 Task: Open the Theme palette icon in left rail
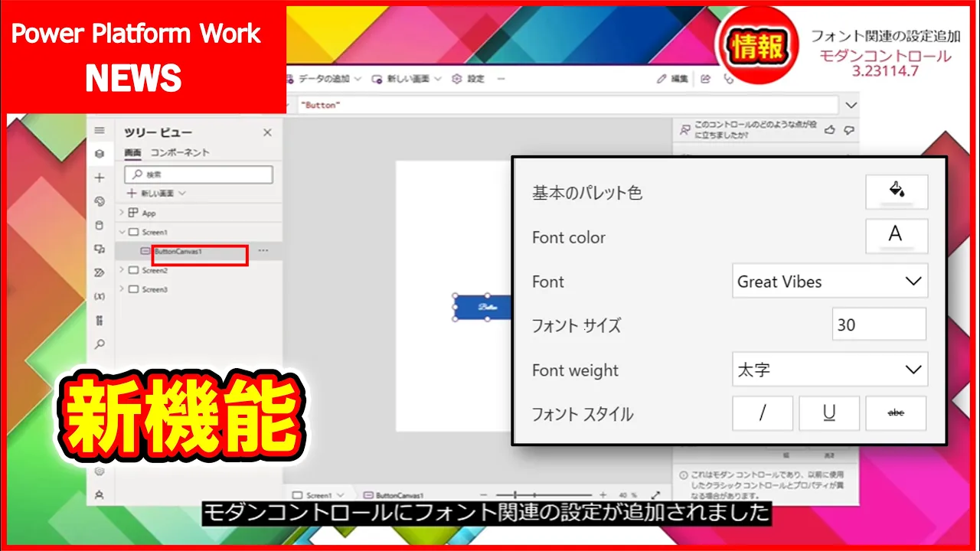point(100,201)
